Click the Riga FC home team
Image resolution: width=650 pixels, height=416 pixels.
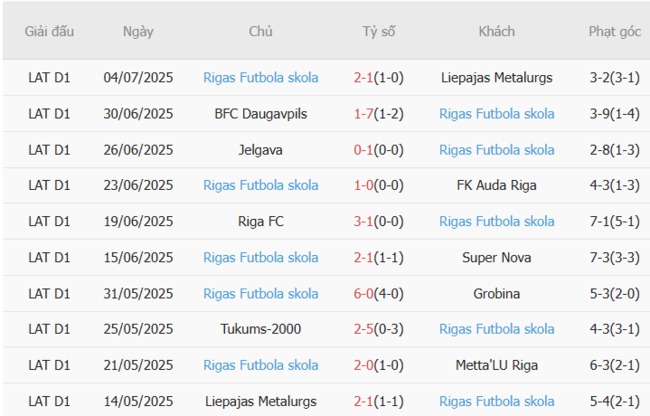[260, 221]
